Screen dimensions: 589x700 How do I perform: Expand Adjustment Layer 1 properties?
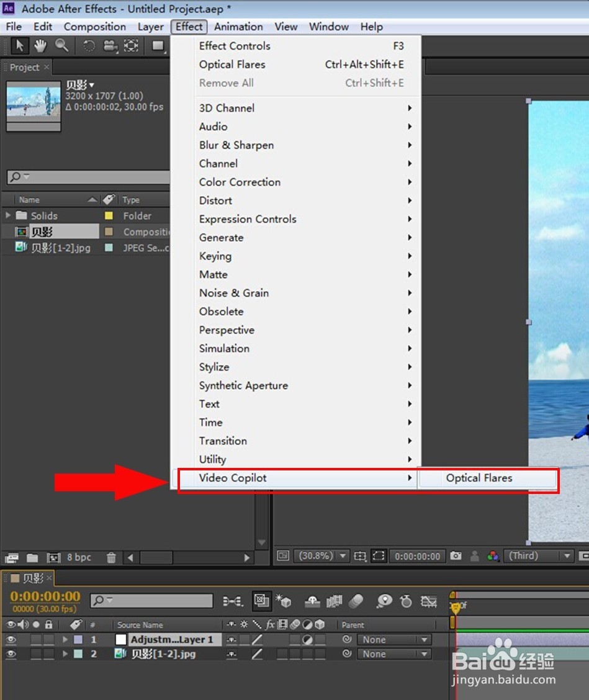(65, 640)
